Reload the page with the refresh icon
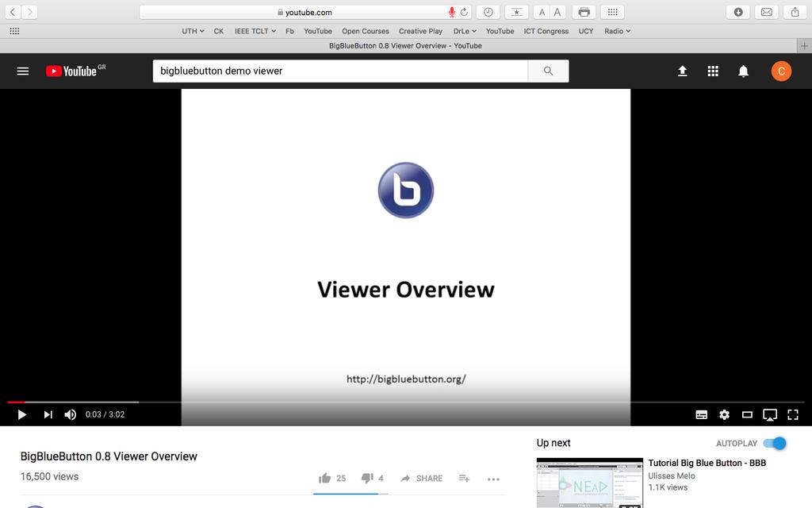Image resolution: width=812 pixels, height=508 pixels. pyautogui.click(x=464, y=12)
